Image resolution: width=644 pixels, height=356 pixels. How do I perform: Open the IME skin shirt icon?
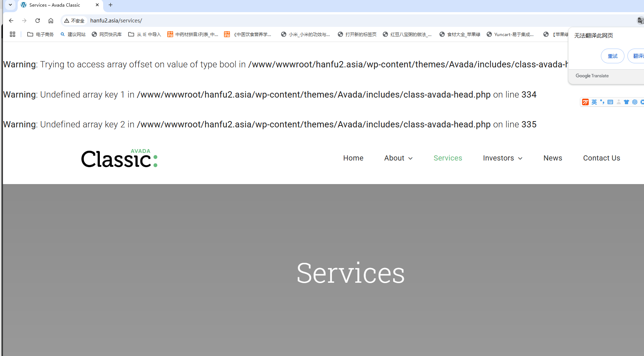pyautogui.click(x=626, y=102)
